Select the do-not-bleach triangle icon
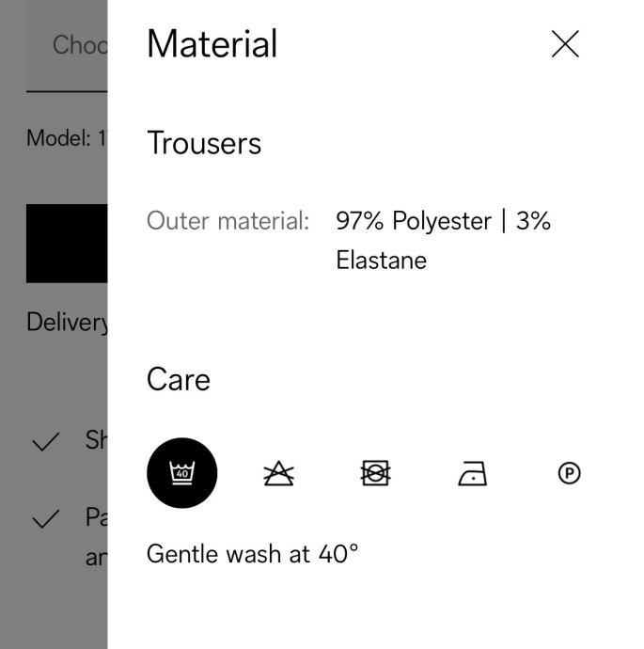This screenshot has height=649, width=644. click(x=278, y=474)
